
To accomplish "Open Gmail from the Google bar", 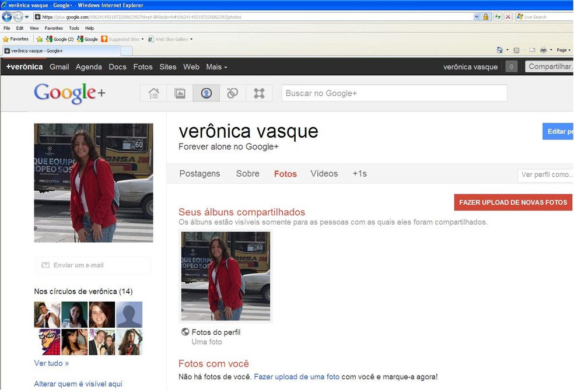I will [59, 66].
